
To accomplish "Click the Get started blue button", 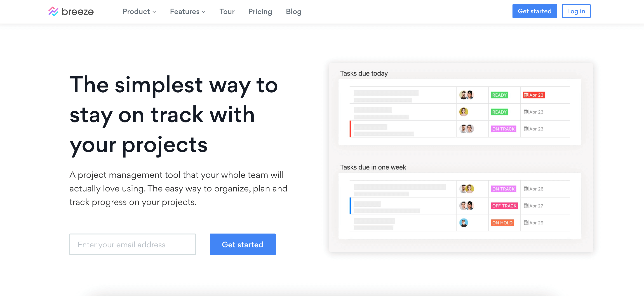I will (x=534, y=12).
